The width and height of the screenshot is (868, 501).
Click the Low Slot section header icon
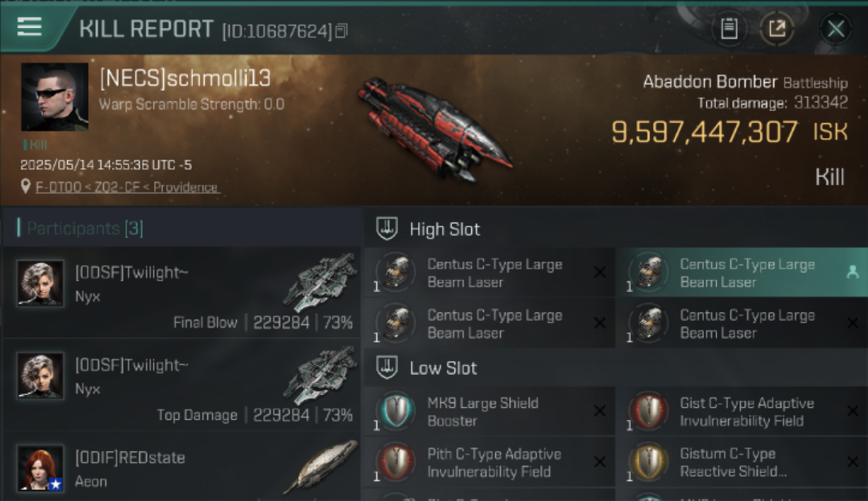pyautogui.click(x=387, y=368)
